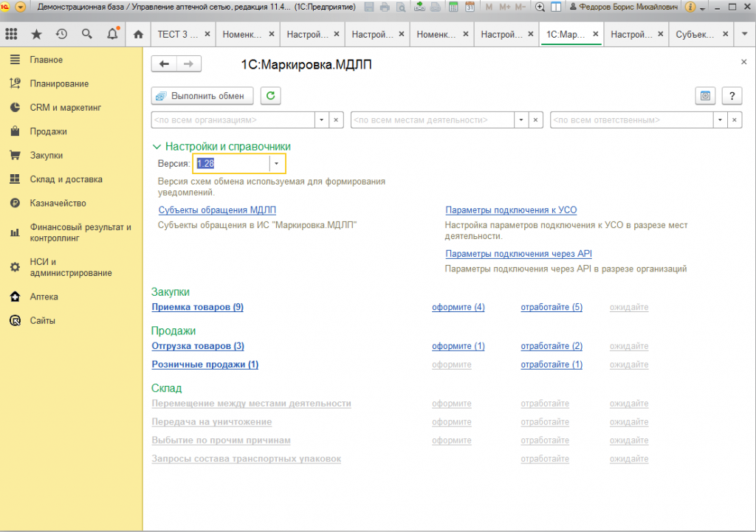Click the print icon in title bar
Image resolution: width=756 pixels, height=532 pixels.
click(385, 7)
